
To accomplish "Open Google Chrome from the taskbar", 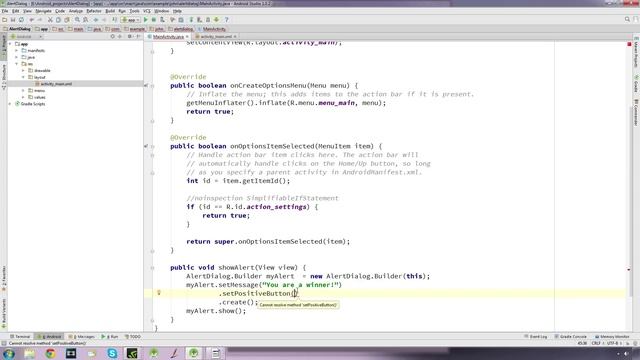I will pyautogui.click(x=51, y=353).
